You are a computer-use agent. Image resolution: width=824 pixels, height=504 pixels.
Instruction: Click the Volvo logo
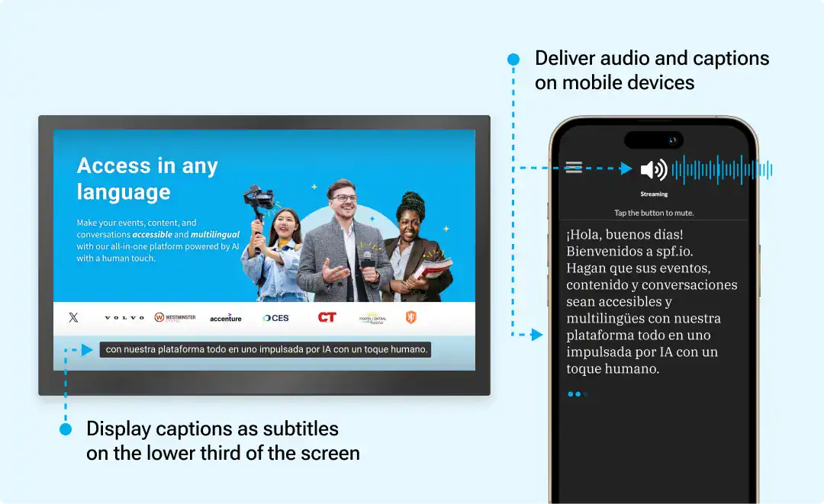(x=123, y=318)
